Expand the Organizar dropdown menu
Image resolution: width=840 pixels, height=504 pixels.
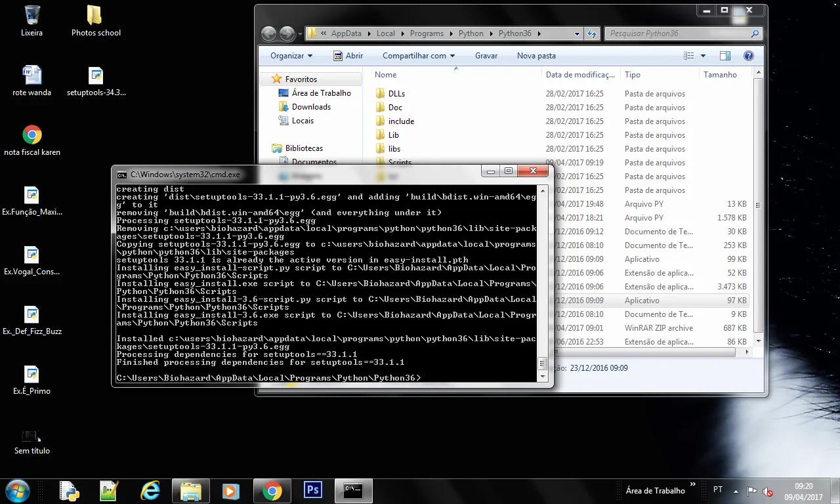point(291,56)
